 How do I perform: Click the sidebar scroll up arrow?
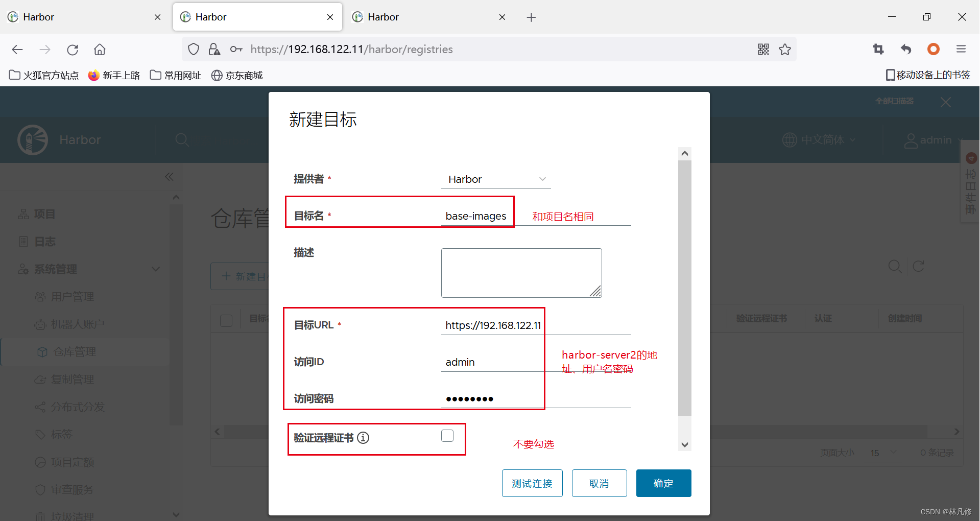point(176,197)
